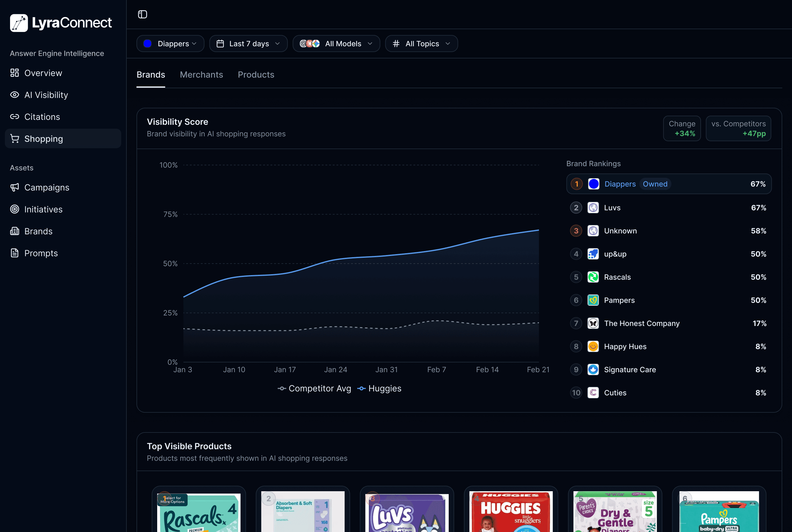Select the Shopping cart icon in sidebar
Viewport: 792px width, 532px height.
click(x=15, y=138)
